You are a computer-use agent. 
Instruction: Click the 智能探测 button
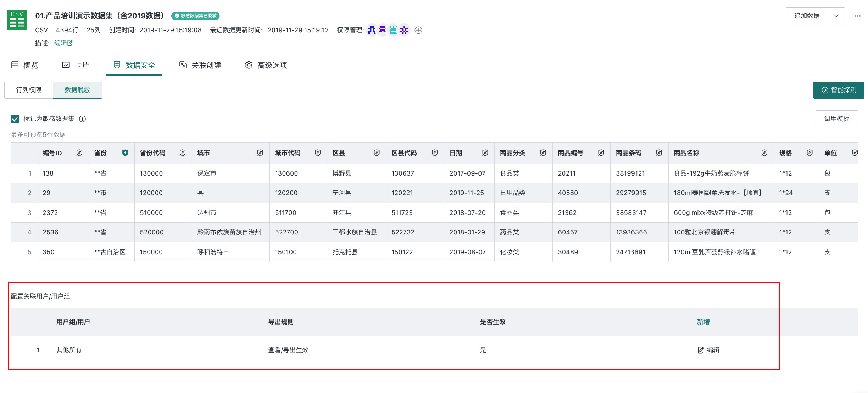839,90
